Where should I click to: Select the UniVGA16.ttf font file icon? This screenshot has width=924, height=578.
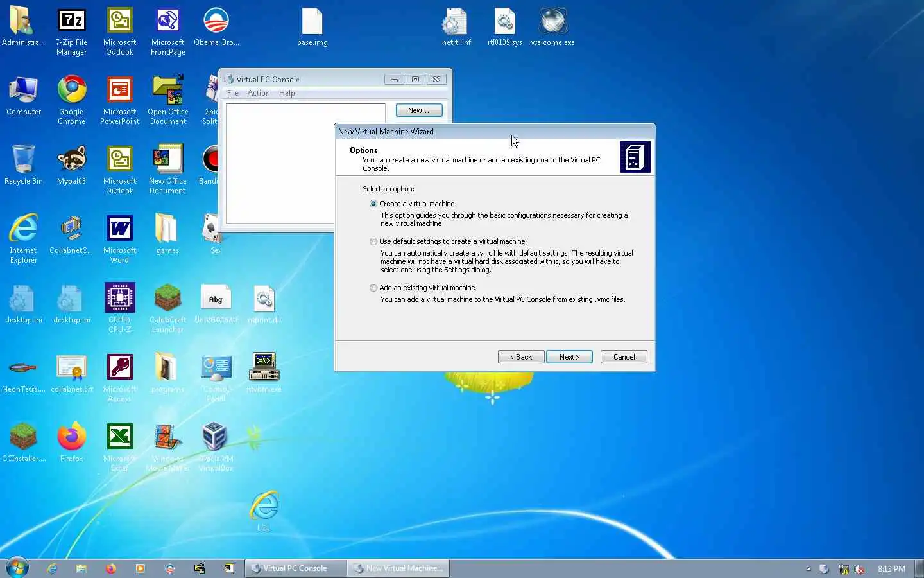pos(216,305)
